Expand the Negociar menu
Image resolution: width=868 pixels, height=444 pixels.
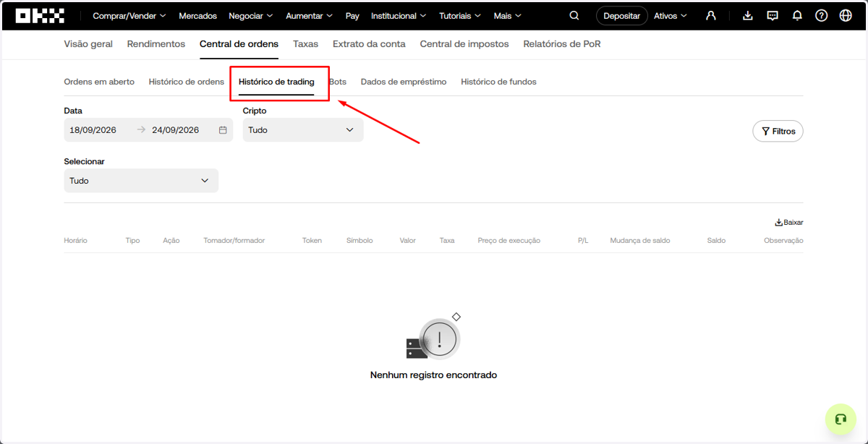pos(251,15)
